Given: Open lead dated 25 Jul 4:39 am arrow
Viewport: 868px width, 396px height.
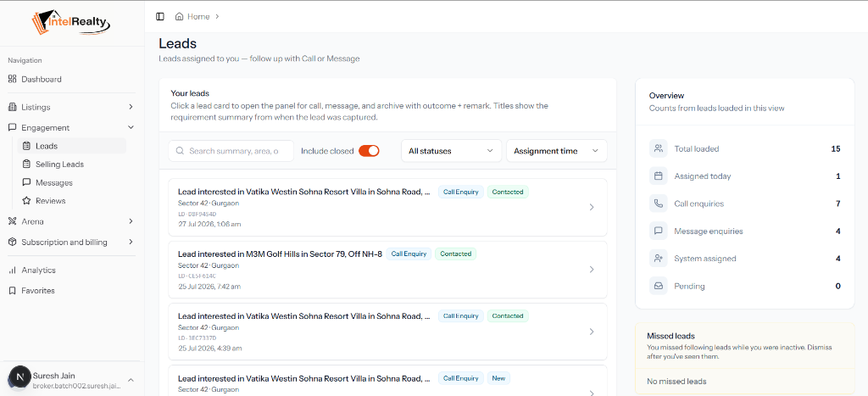Looking at the screenshot, I should (591, 332).
